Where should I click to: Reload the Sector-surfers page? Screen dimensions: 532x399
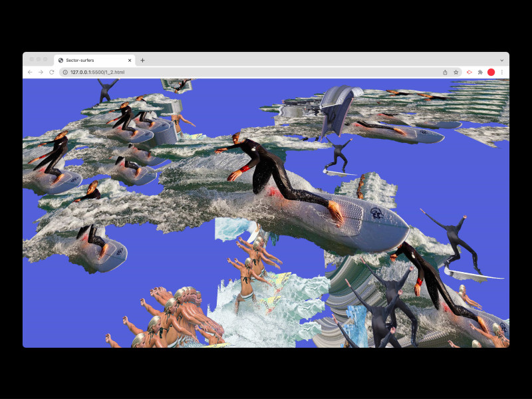(x=52, y=72)
